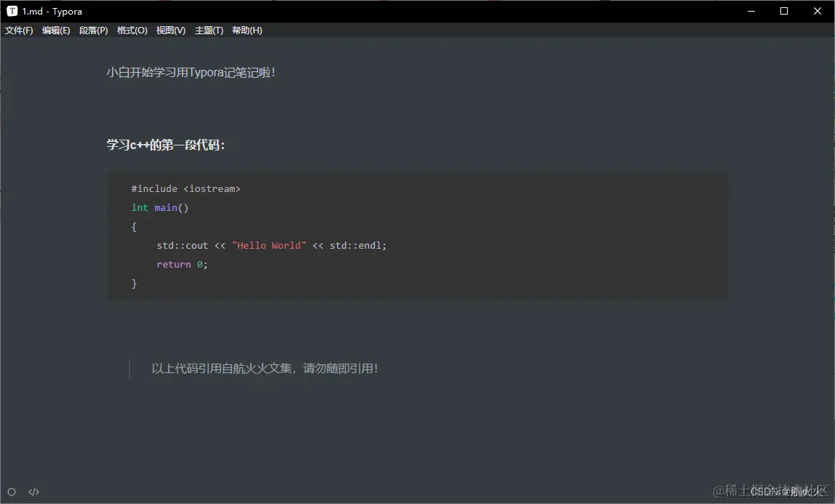Click the paragraph 小白开始学习用Typora记笔记啦!
Viewport: 835px width, 504px height.
pyautogui.click(x=191, y=73)
